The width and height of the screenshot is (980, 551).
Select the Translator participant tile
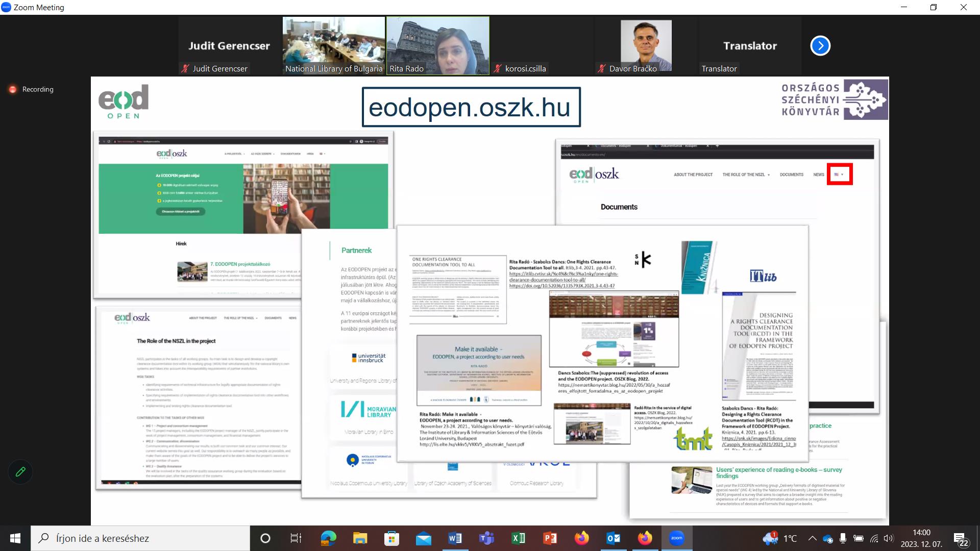click(750, 46)
